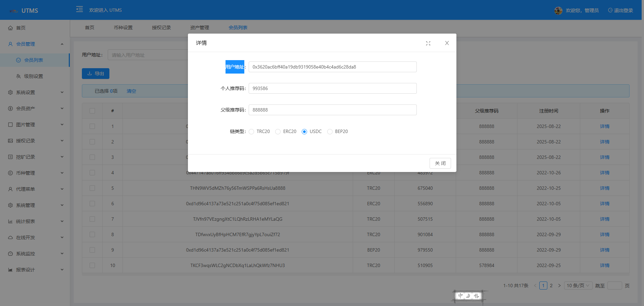Collapse the 会员管理 sidebar section

62,44
